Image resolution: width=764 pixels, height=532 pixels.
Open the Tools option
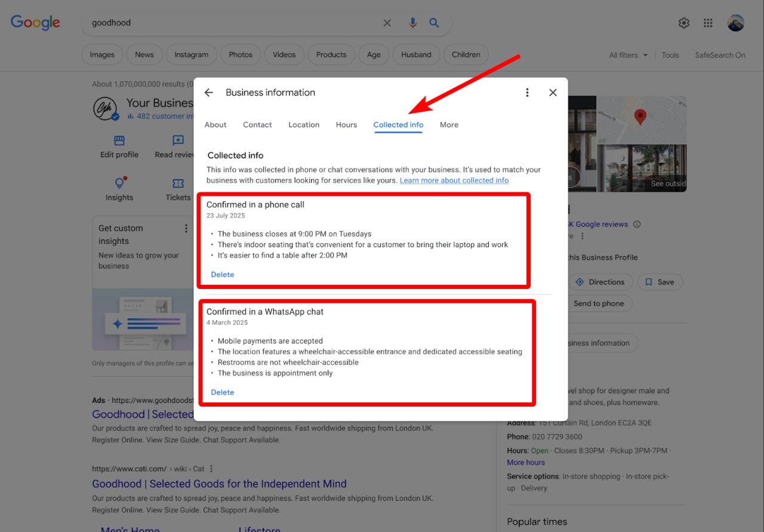pyautogui.click(x=670, y=55)
